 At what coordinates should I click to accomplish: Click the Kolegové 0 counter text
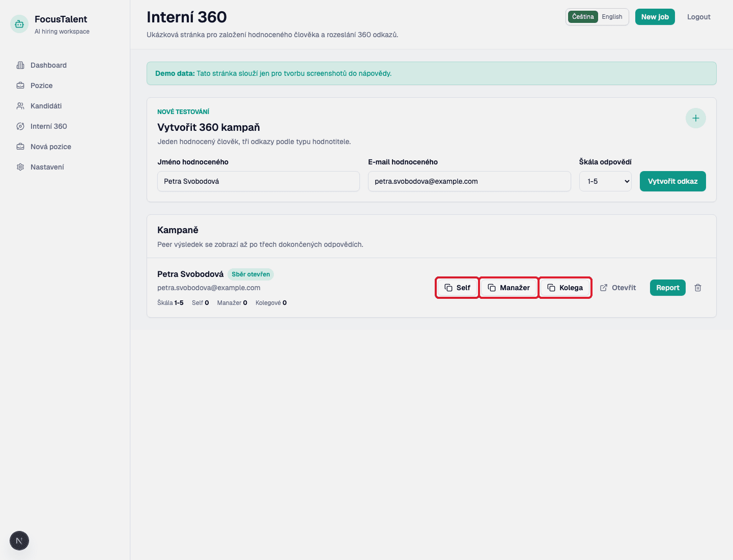[271, 303]
